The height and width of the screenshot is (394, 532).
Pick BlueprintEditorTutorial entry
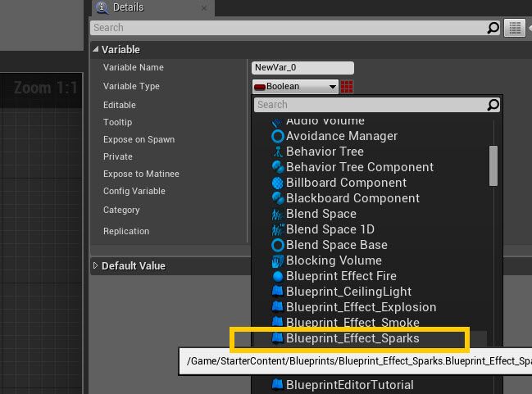click(x=349, y=385)
